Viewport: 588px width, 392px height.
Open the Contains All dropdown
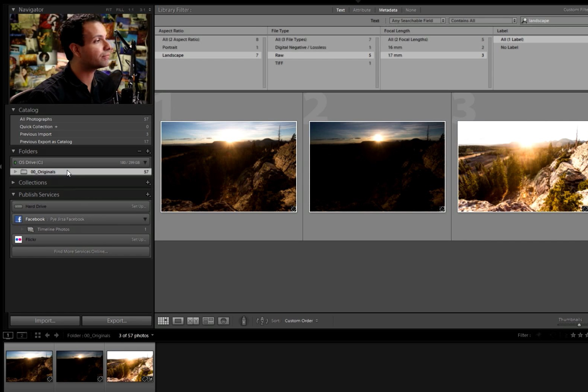click(x=482, y=21)
